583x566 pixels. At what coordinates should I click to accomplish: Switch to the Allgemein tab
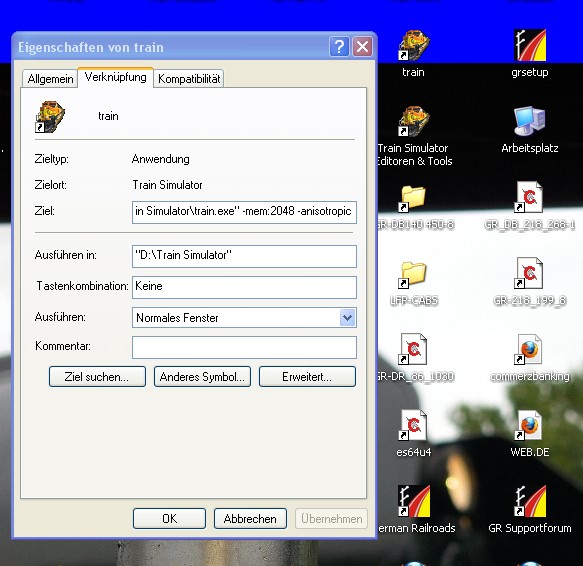[50, 79]
